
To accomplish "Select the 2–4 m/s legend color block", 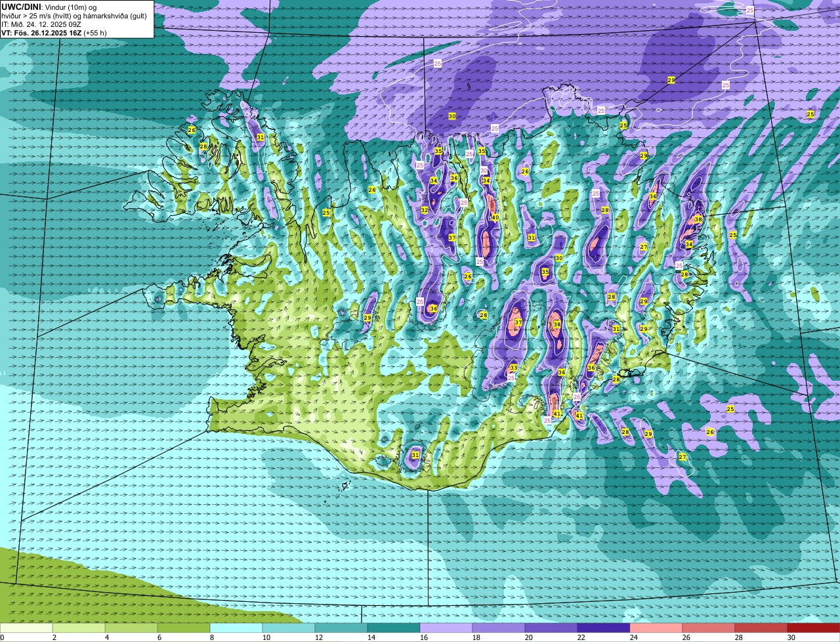I will 79,628.
